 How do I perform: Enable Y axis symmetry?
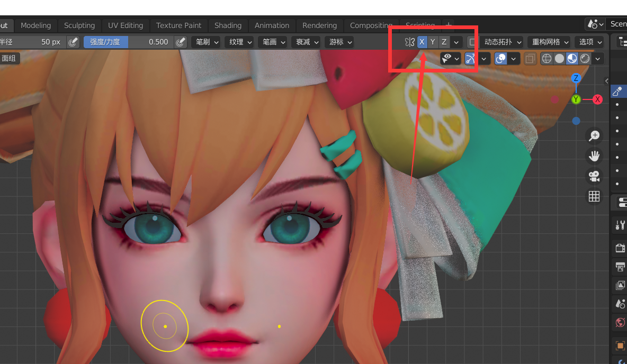433,42
